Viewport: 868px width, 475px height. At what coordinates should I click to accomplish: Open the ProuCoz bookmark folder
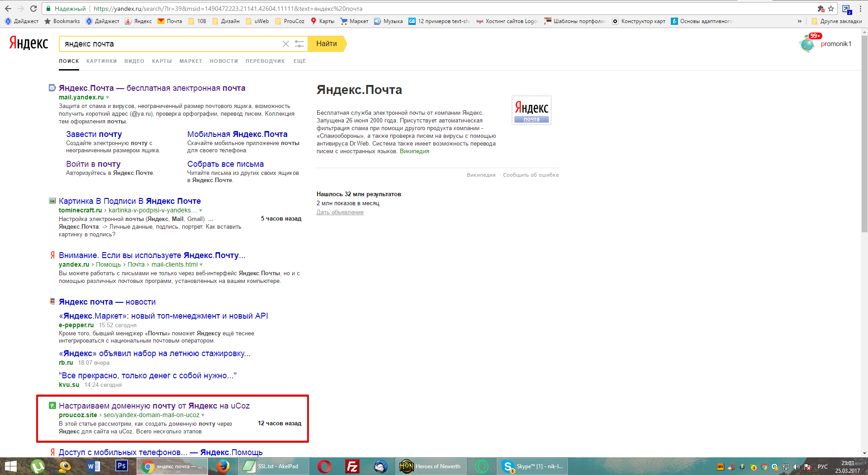pyautogui.click(x=290, y=21)
